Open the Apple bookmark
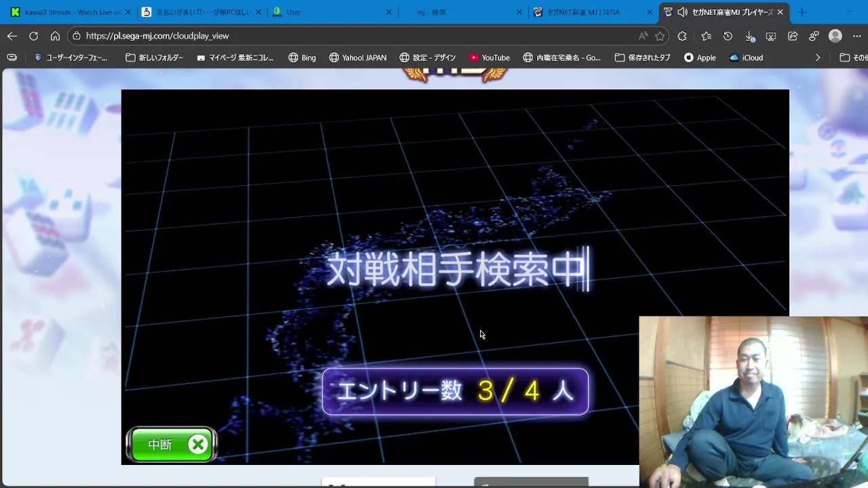This screenshot has width=868, height=488. click(700, 58)
